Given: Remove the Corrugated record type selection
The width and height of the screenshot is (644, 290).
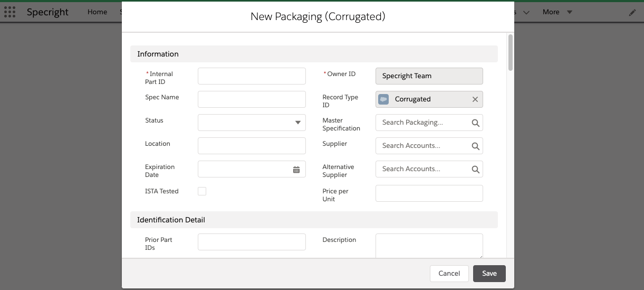Looking at the screenshot, I should (475, 99).
